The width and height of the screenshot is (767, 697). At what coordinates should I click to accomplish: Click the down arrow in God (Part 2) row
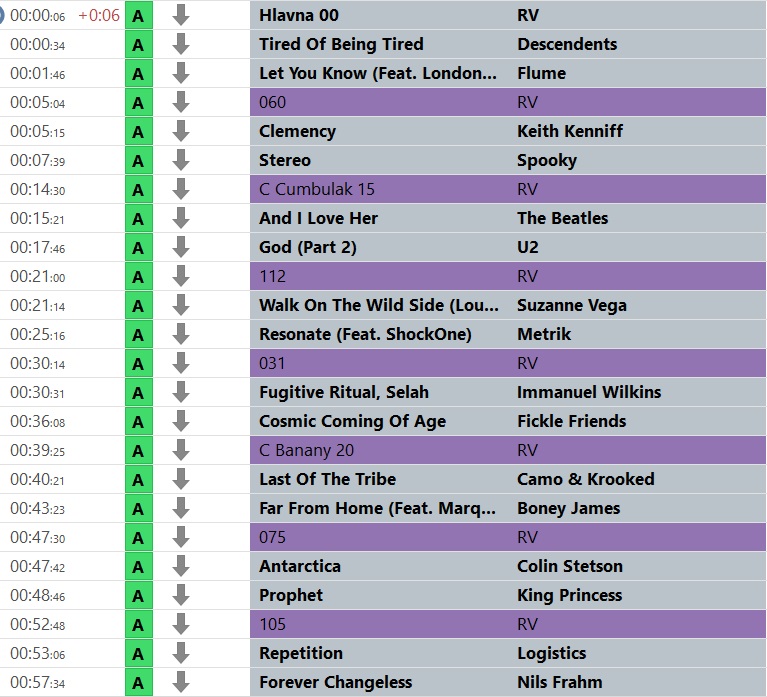180,247
